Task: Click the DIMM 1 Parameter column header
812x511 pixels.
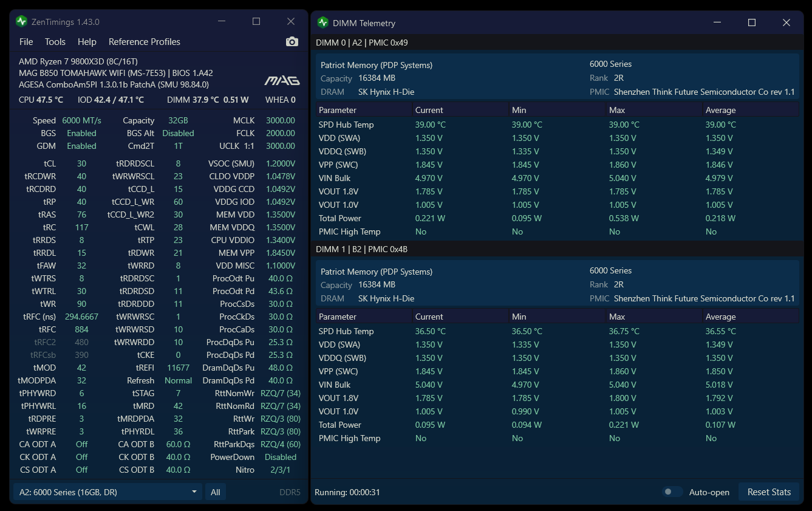Action: click(364, 317)
